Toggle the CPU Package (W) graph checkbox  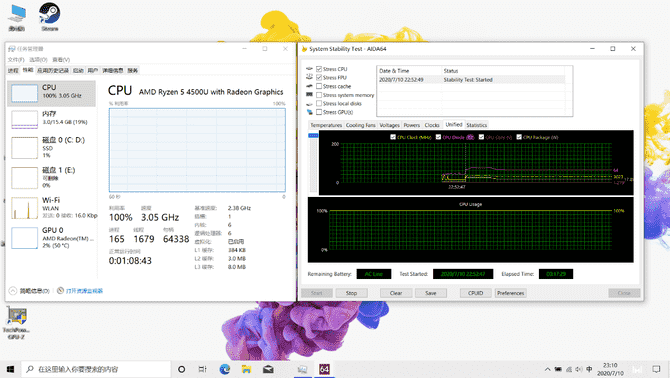(519, 137)
